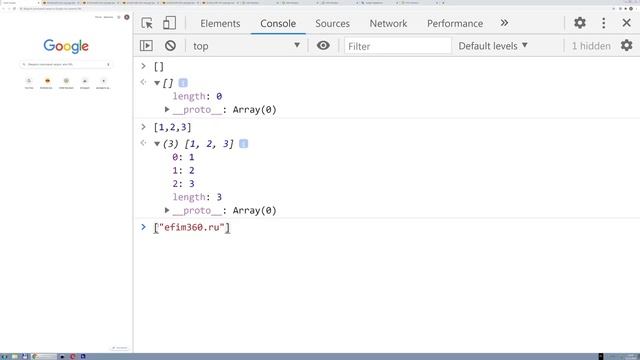Expand __proto__ under the [1, 2, 3] array
640x360 pixels.
point(167,210)
